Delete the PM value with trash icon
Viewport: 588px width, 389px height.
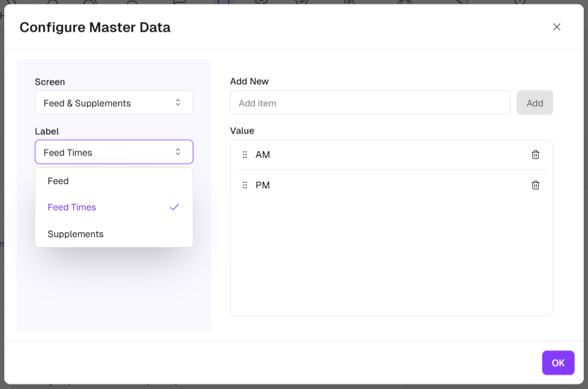point(536,185)
